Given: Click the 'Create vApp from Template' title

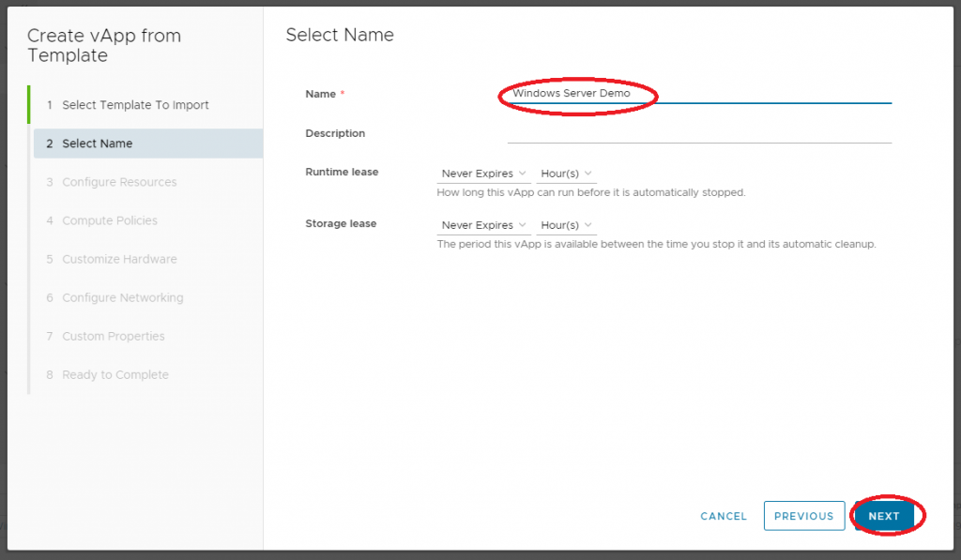Looking at the screenshot, I should pos(104,45).
